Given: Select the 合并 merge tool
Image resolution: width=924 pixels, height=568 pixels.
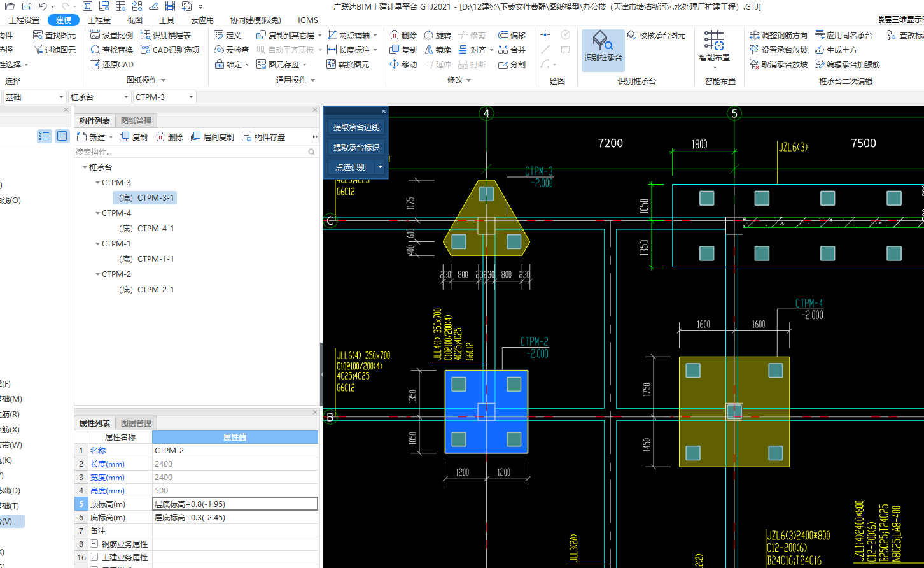Looking at the screenshot, I should pos(512,50).
